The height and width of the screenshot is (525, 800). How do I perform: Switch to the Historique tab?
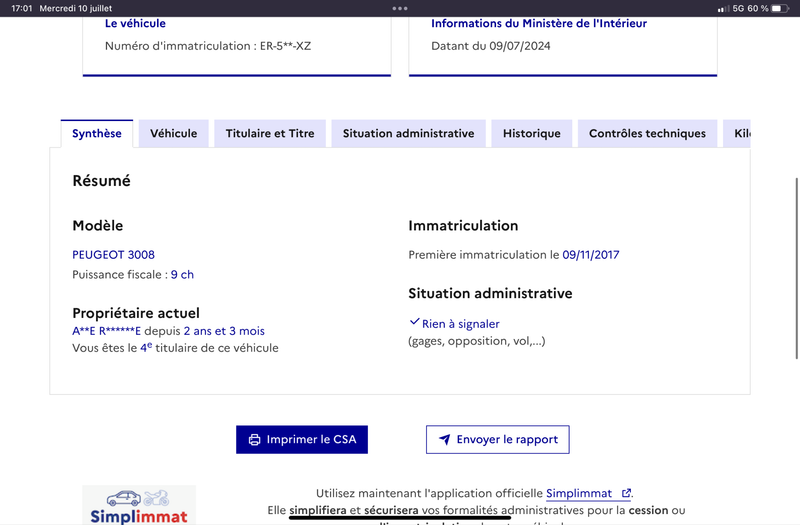click(x=532, y=133)
